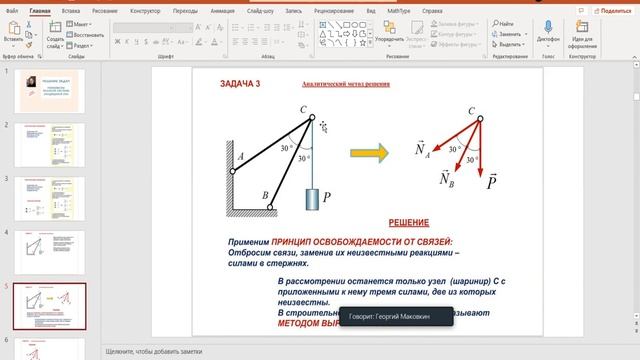Toggle text shadow (S) formatting
The image size is (640, 360).
point(146,42)
